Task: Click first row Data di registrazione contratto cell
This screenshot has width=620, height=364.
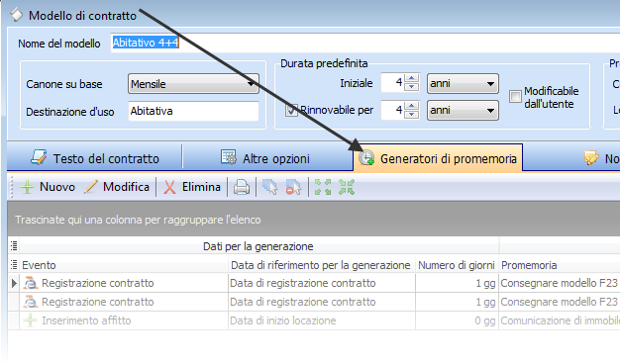Action: point(322,283)
